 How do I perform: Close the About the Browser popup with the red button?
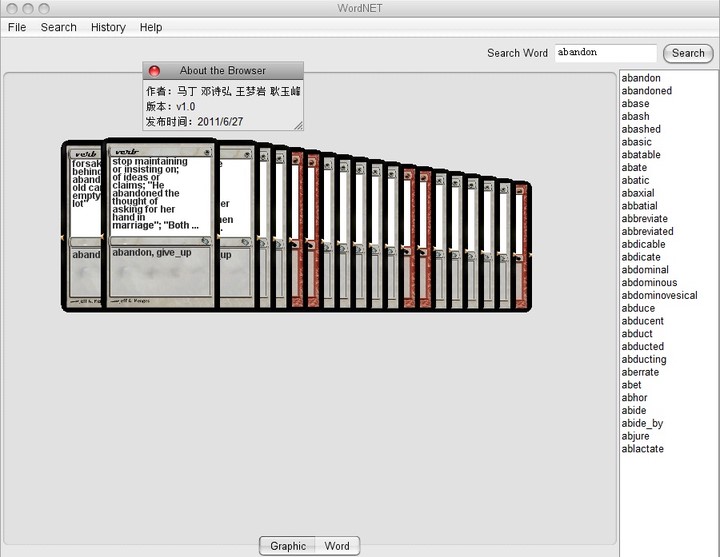pos(154,71)
